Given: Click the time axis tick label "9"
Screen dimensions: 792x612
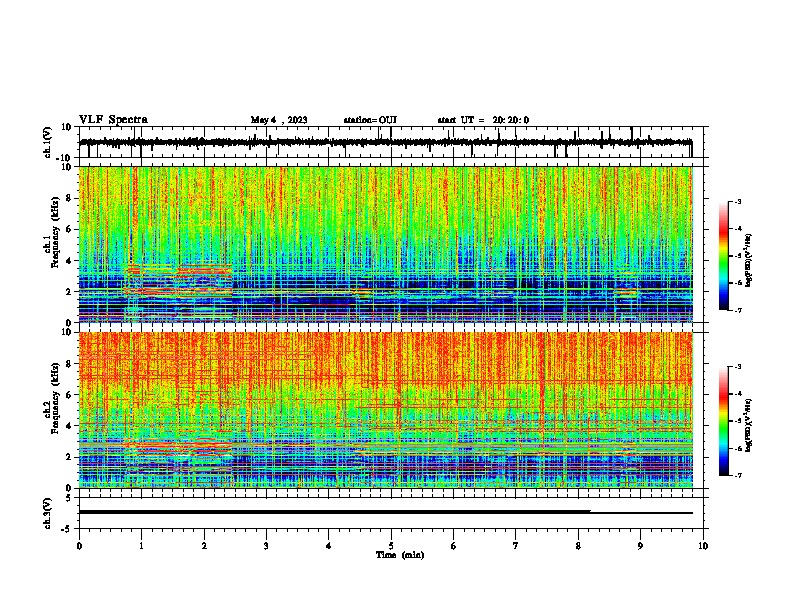Looking at the screenshot, I should point(640,546).
